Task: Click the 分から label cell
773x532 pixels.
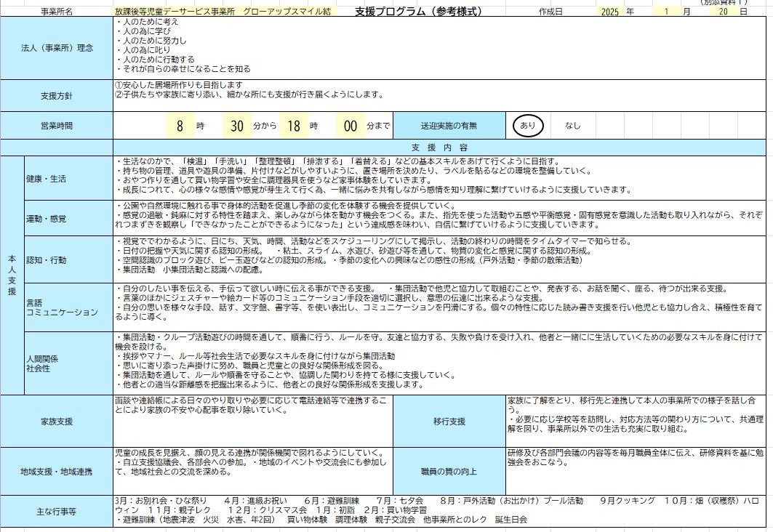Action: click(265, 126)
